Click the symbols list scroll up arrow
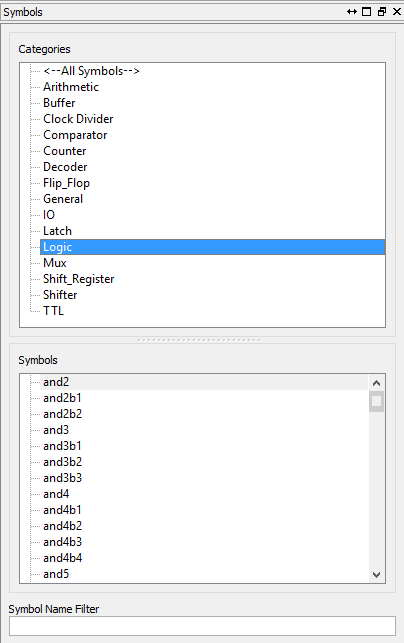 point(377,383)
